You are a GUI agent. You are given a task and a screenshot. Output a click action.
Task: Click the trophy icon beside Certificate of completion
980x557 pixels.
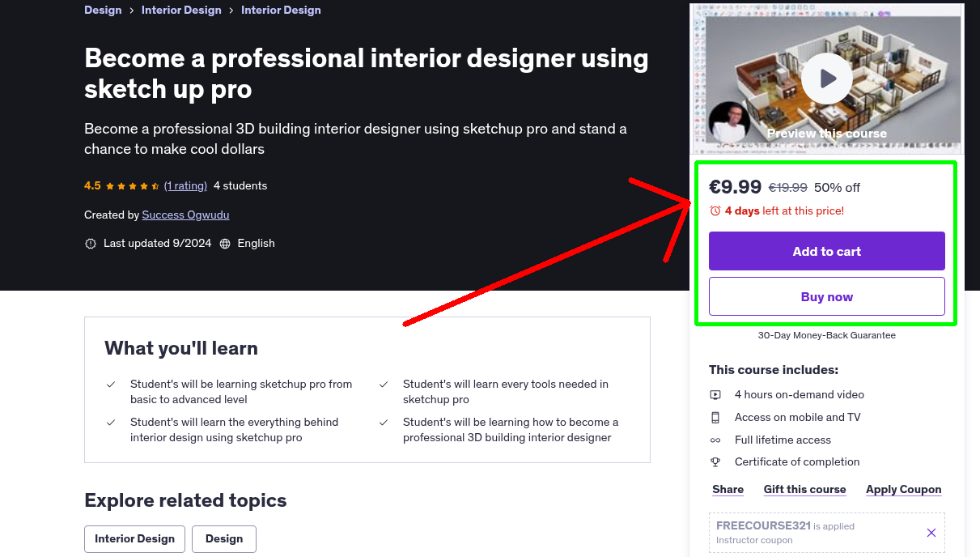tap(715, 462)
